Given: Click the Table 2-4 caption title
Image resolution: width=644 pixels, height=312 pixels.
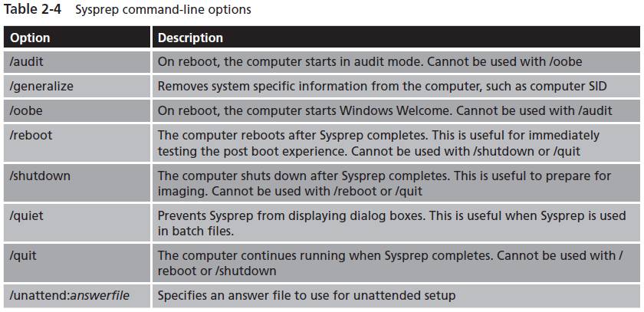Looking at the screenshot, I should (127, 9).
